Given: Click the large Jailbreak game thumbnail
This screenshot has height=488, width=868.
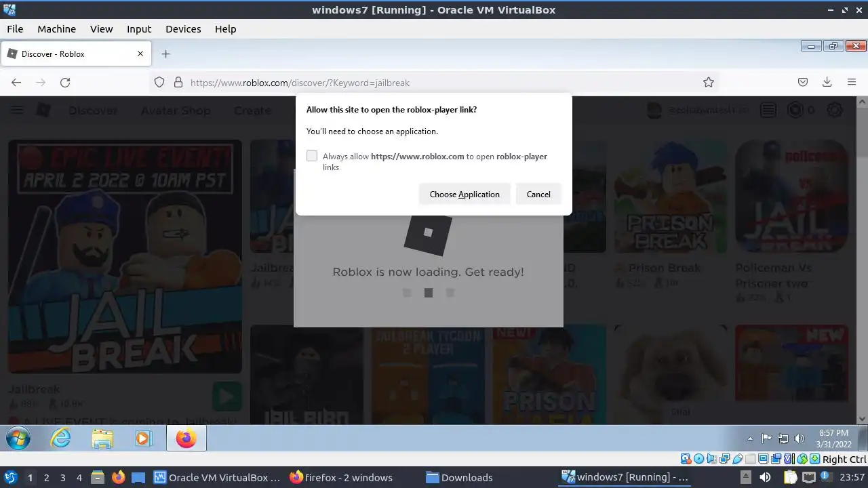Looking at the screenshot, I should [x=125, y=256].
